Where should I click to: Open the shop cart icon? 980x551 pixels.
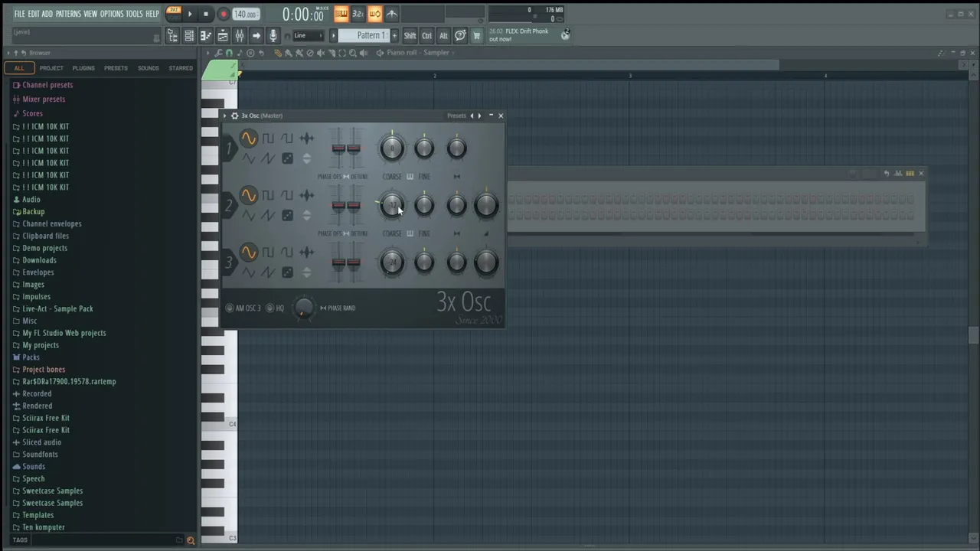pyautogui.click(x=477, y=36)
